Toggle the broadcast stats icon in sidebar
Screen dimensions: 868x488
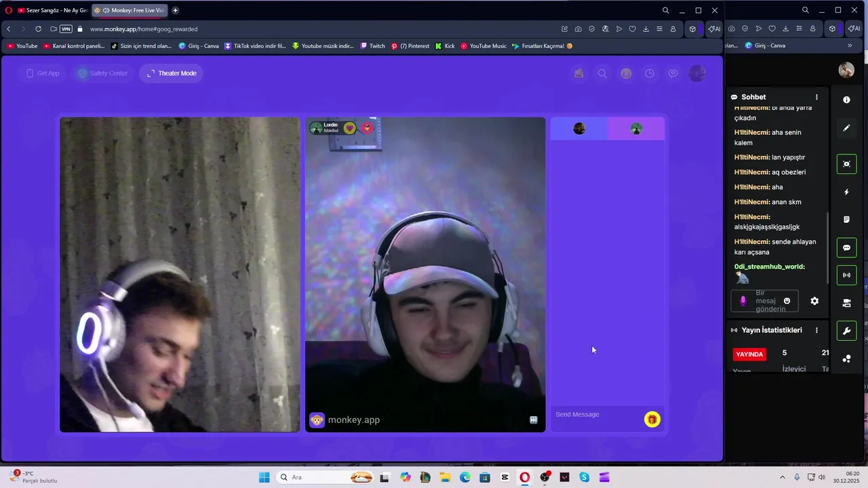846,275
